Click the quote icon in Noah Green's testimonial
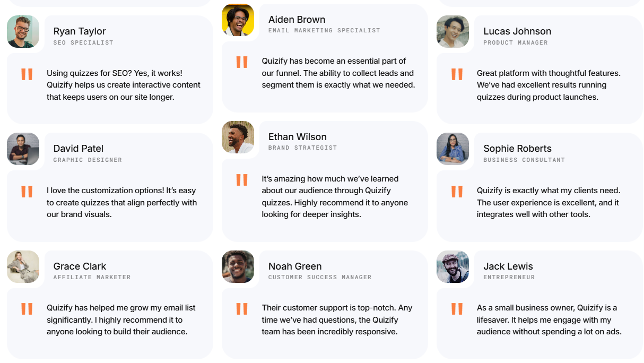 pos(242,309)
